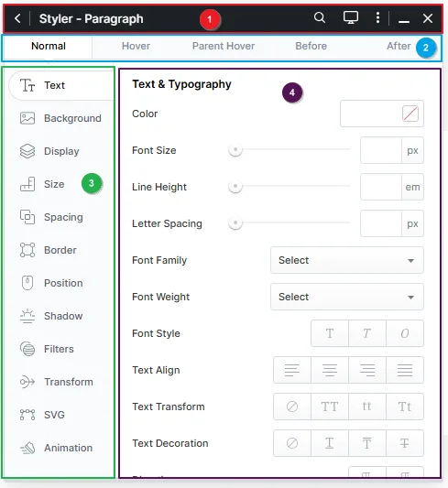448x488 pixels.
Task: Open the three-dot options menu
Action: coord(377,18)
